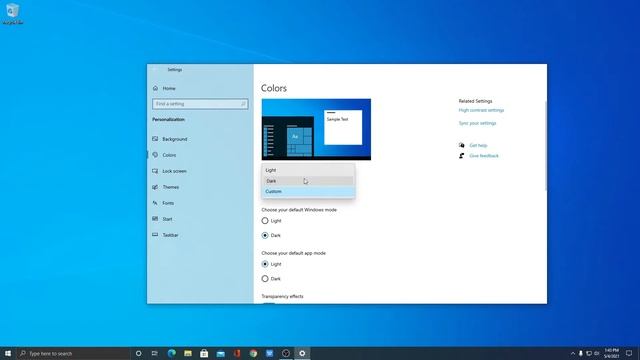Click the search magnifier in Find a setting
The image size is (640, 360).
[243, 104]
